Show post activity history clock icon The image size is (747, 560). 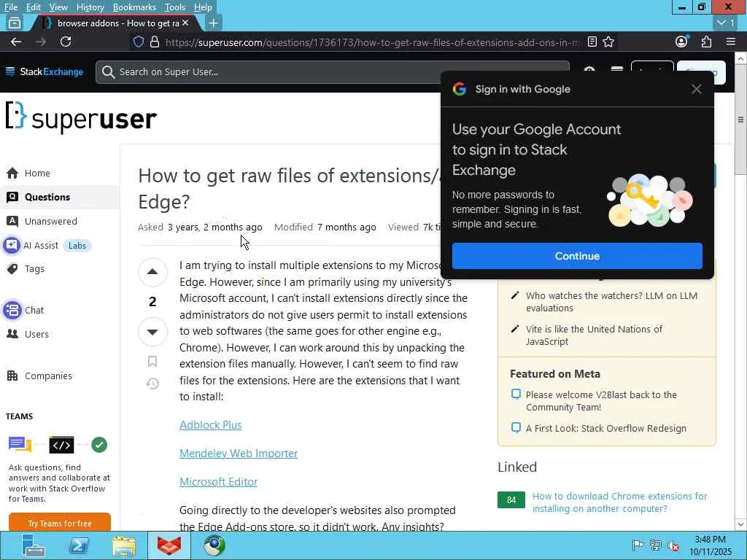click(152, 384)
